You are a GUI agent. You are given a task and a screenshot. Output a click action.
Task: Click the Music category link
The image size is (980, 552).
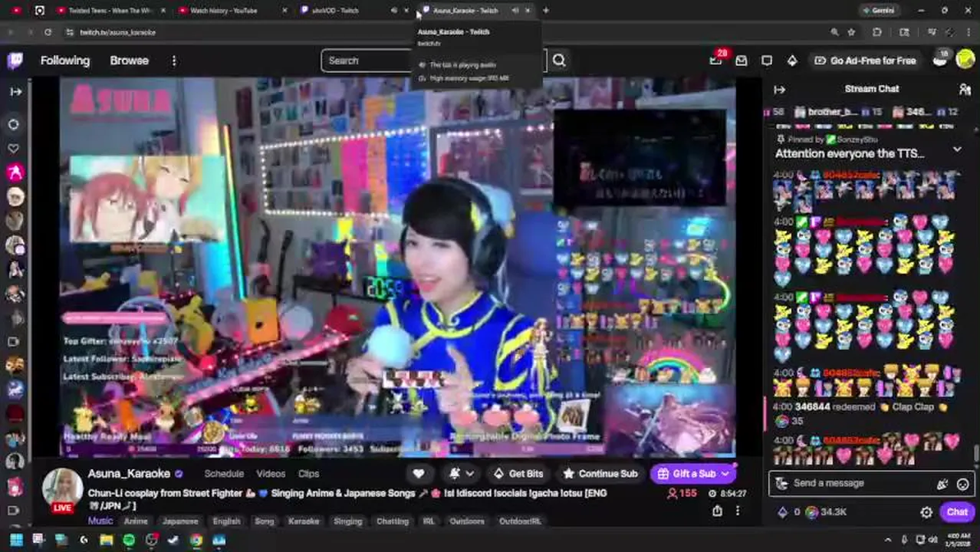pos(100,521)
